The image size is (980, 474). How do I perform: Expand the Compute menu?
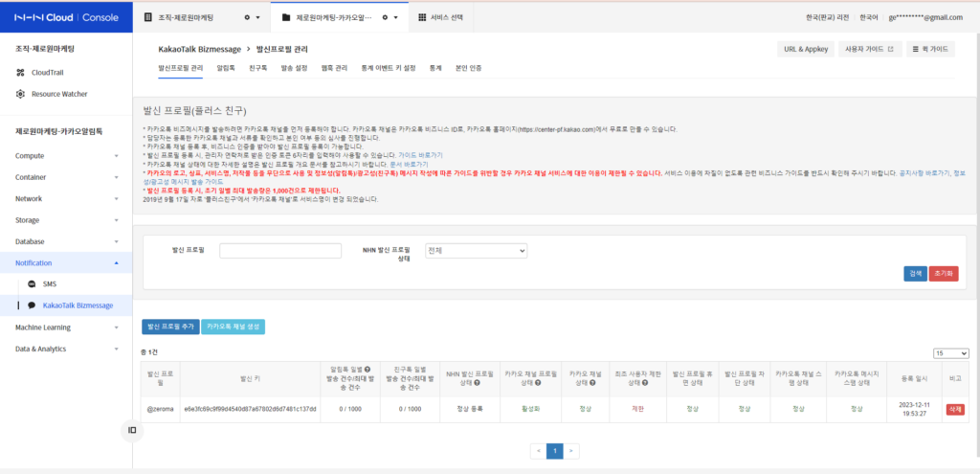(x=66, y=156)
